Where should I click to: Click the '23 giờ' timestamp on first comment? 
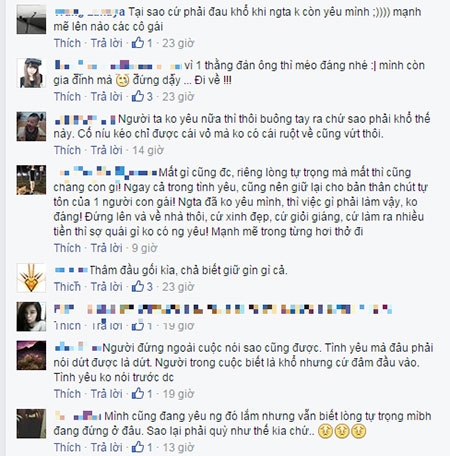pyautogui.click(x=178, y=43)
